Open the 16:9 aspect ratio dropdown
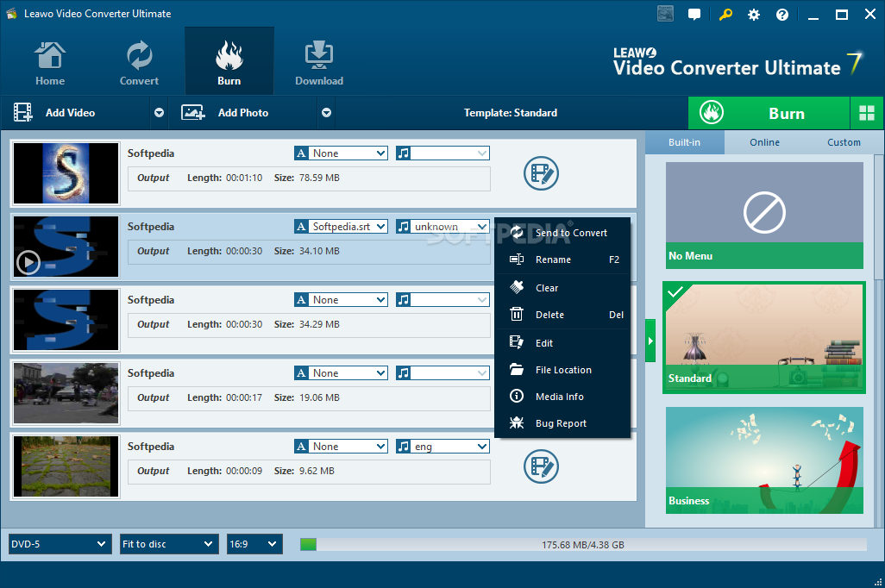Screen dimensions: 885x588 click(254, 545)
